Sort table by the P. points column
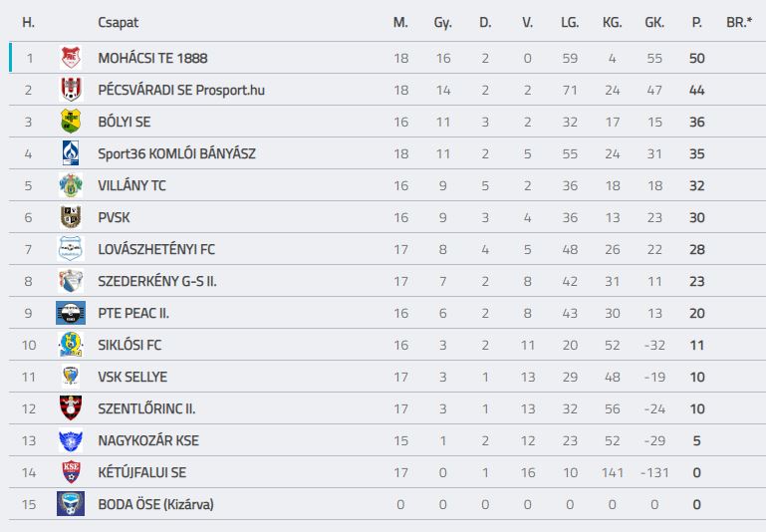766x532 pixels. [x=696, y=23]
